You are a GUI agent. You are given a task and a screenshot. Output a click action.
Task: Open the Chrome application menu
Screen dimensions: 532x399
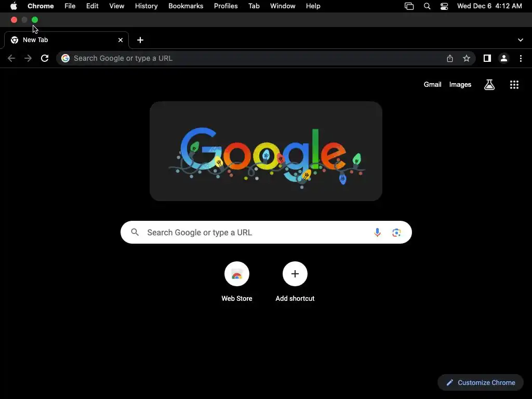pyautogui.click(x=41, y=6)
